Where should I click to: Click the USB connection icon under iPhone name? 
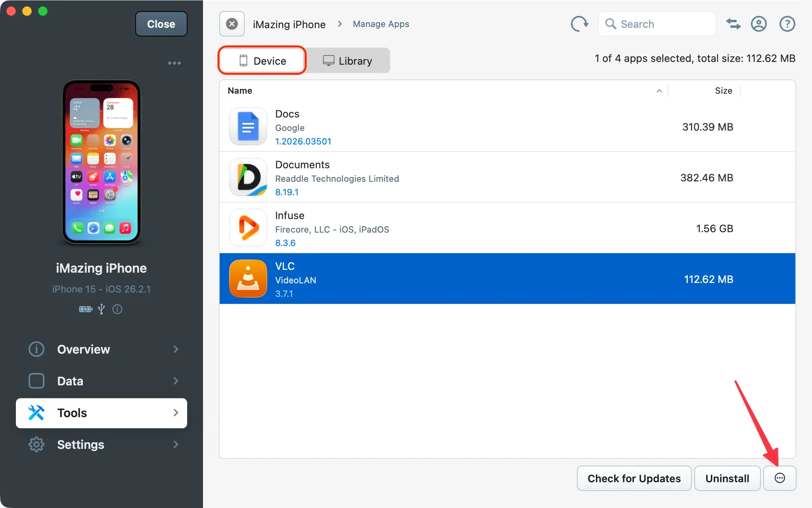101,309
